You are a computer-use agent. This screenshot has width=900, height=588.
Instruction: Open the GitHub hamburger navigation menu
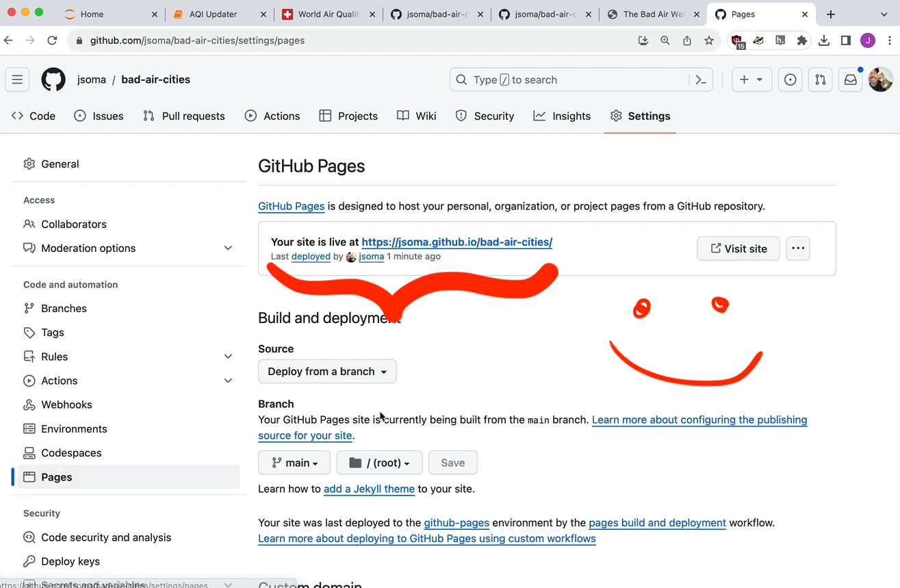pyautogui.click(x=17, y=79)
